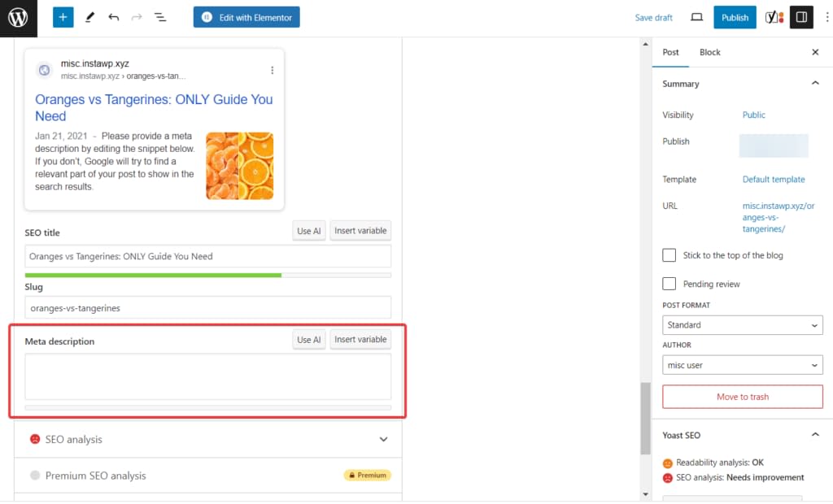Switch to the Block tab
Screen dimensions: 833x504
point(709,51)
